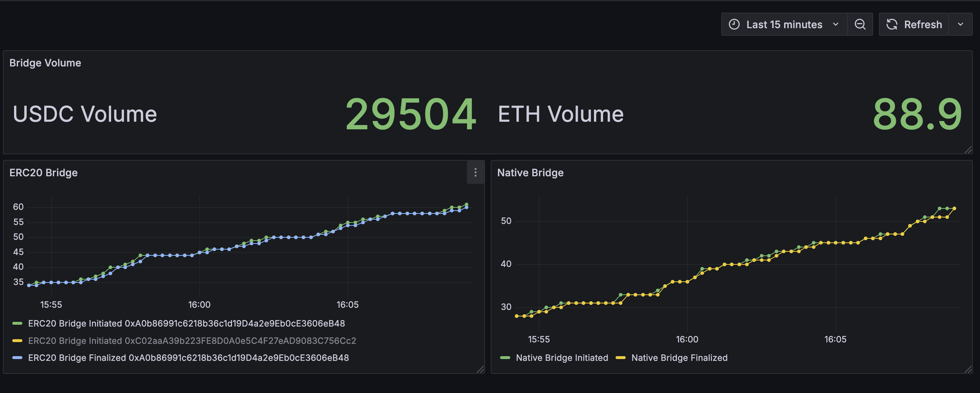The image size is (980, 393).
Task: Open ERC20 Bridge panel three-dot menu
Action: click(x=475, y=173)
